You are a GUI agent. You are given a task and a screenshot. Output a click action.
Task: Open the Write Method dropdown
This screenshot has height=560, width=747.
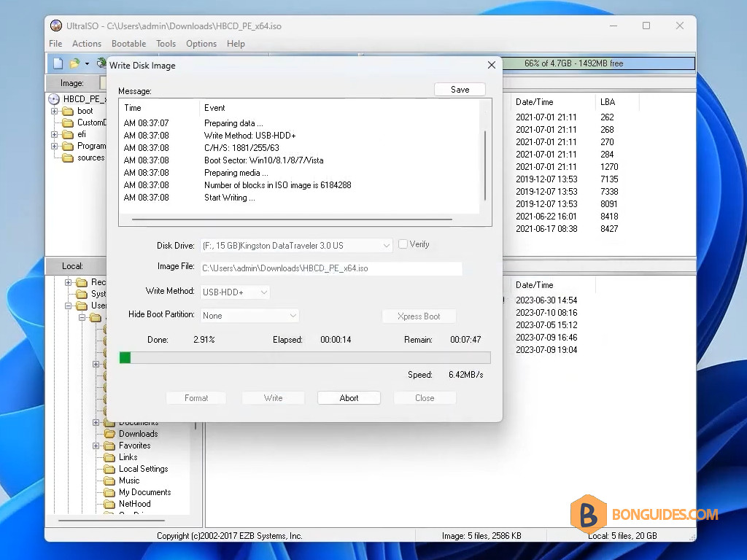point(264,292)
